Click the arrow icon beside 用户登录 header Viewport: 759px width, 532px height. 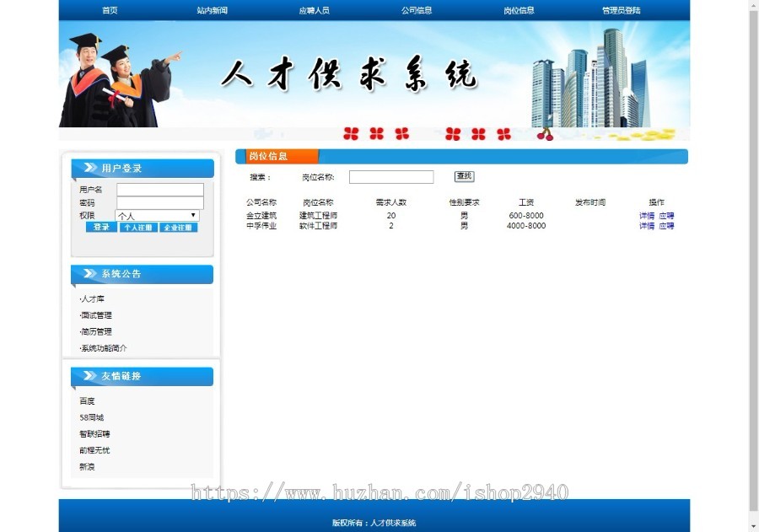[x=87, y=168]
